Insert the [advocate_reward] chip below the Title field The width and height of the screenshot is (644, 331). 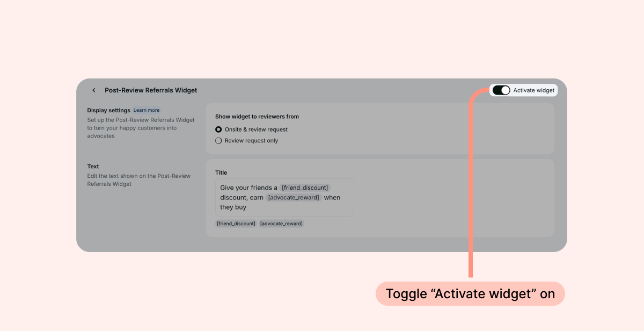[x=281, y=224]
